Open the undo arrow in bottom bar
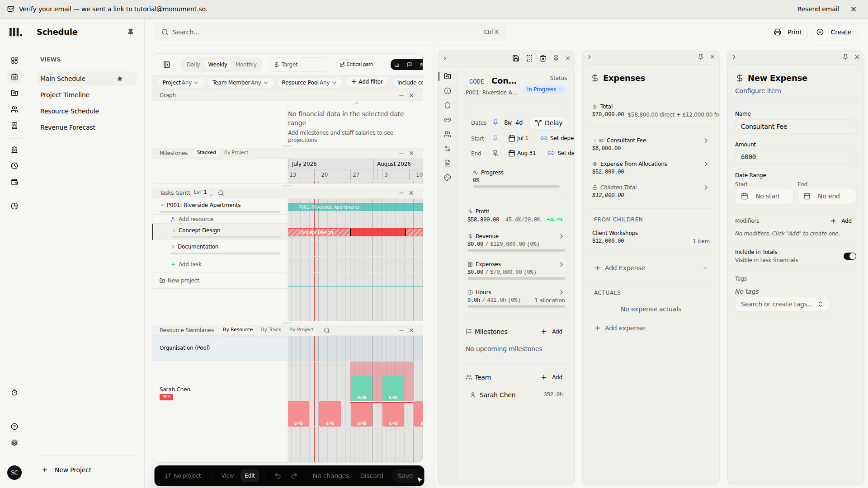This screenshot has width=868, height=488. 278,476
